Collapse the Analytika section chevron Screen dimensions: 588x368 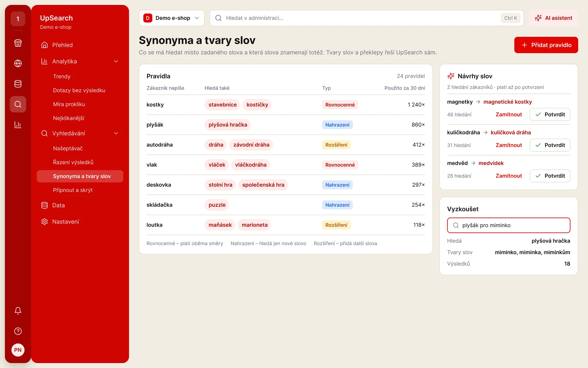(116, 61)
